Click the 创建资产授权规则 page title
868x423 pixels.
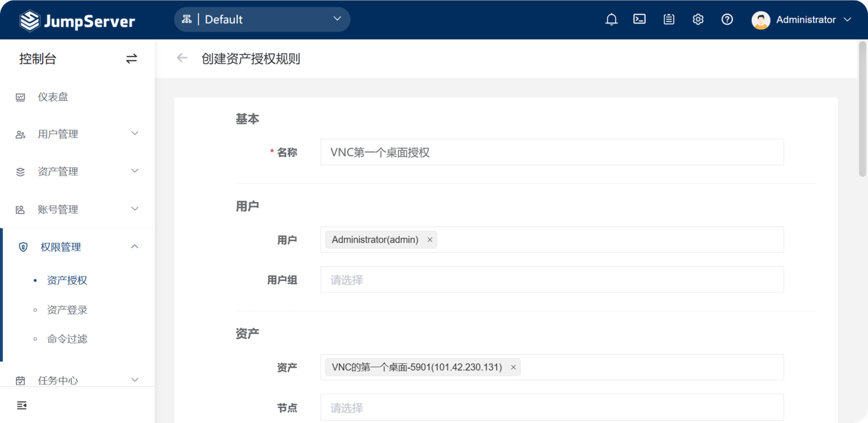[x=251, y=59]
